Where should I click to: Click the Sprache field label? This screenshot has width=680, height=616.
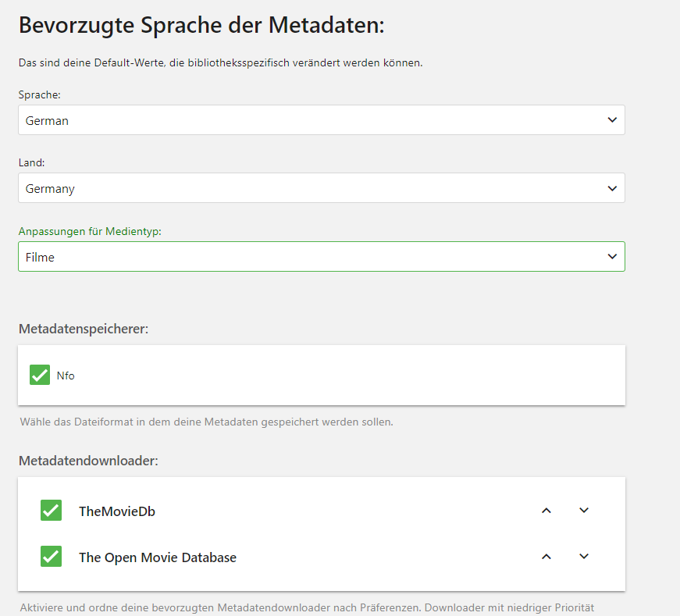[40, 94]
